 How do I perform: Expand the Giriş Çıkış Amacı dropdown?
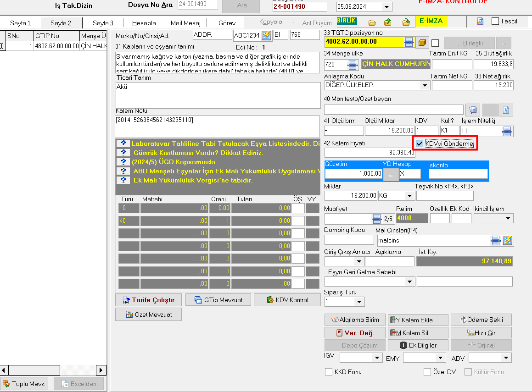pos(359,261)
